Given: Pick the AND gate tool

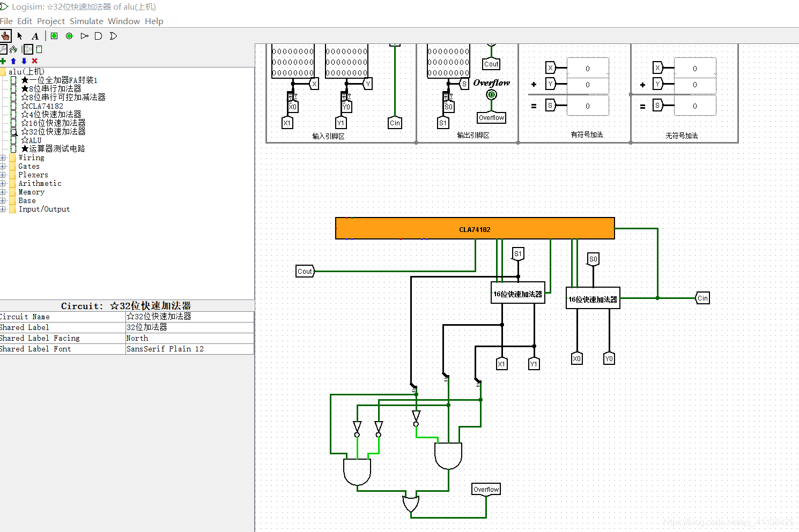Looking at the screenshot, I should pos(99,36).
